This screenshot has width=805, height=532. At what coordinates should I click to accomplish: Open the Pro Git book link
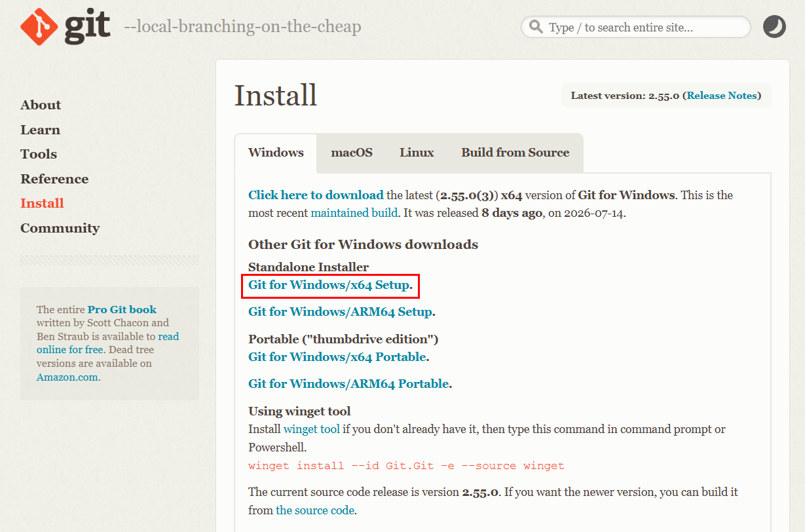click(x=122, y=309)
